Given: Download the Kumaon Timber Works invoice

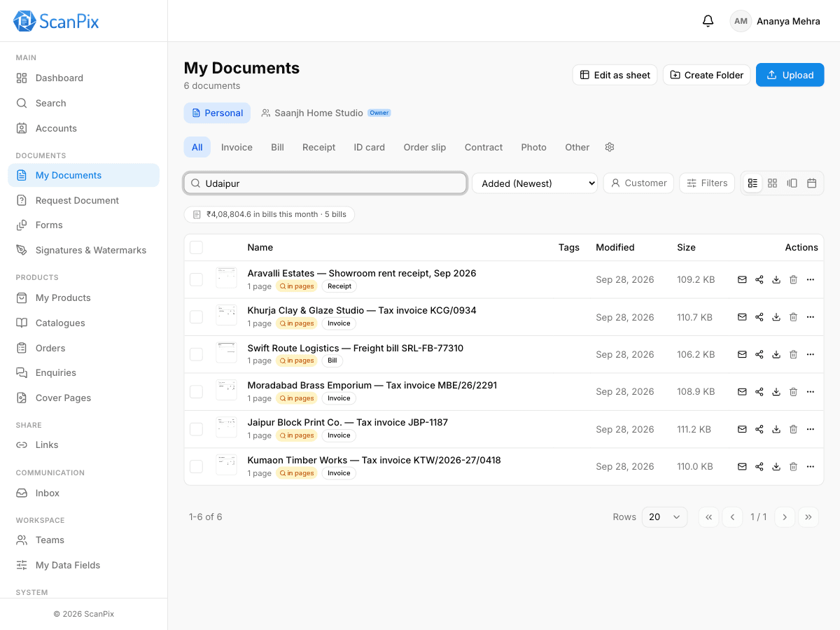Looking at the screenshot, I should [x=776, y=466].
